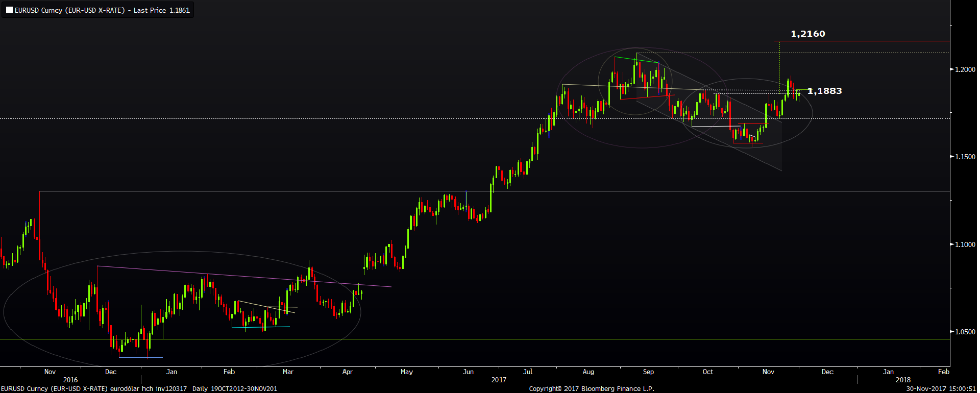Select the Mar label on time axis
The height and width of the screenshot is (393, 980).
pos(288,372)
